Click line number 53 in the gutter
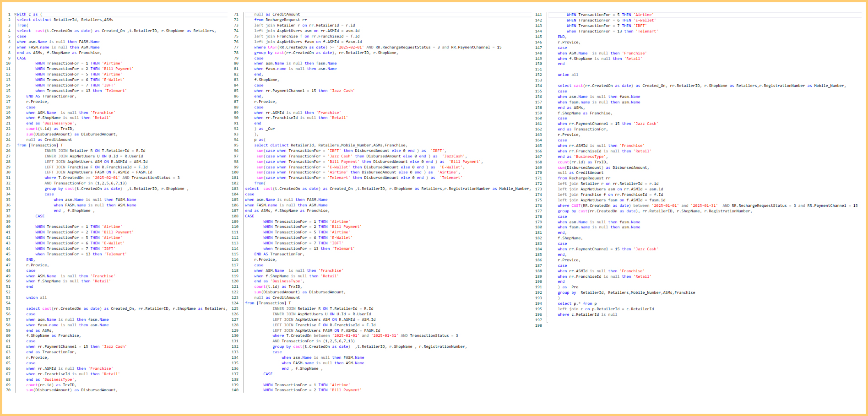This screenshot has height=416, width=868. pos(8,297)
